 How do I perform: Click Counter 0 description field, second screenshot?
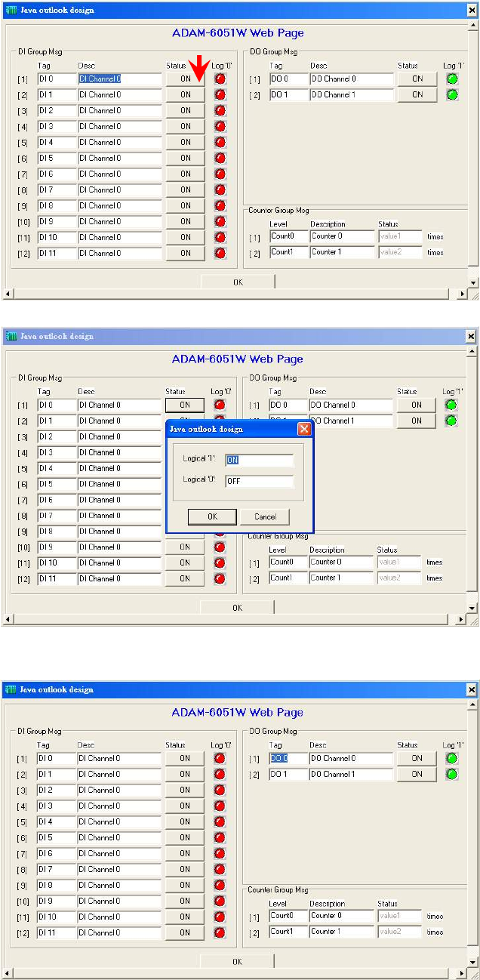342,562
